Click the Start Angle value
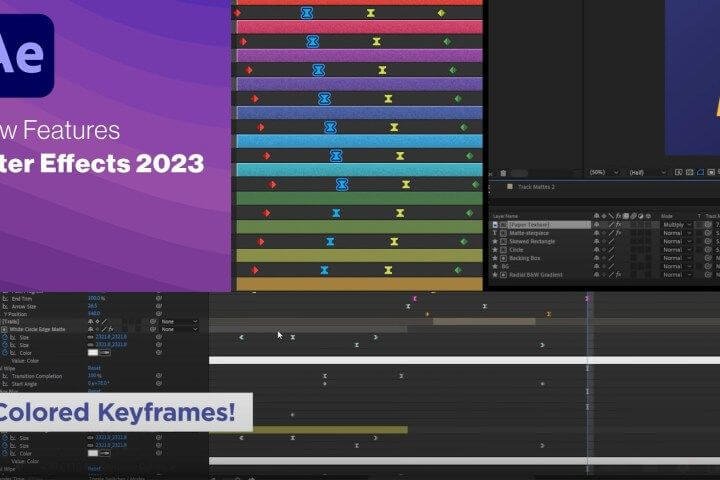The image size is (720, 480). [98, 383]
